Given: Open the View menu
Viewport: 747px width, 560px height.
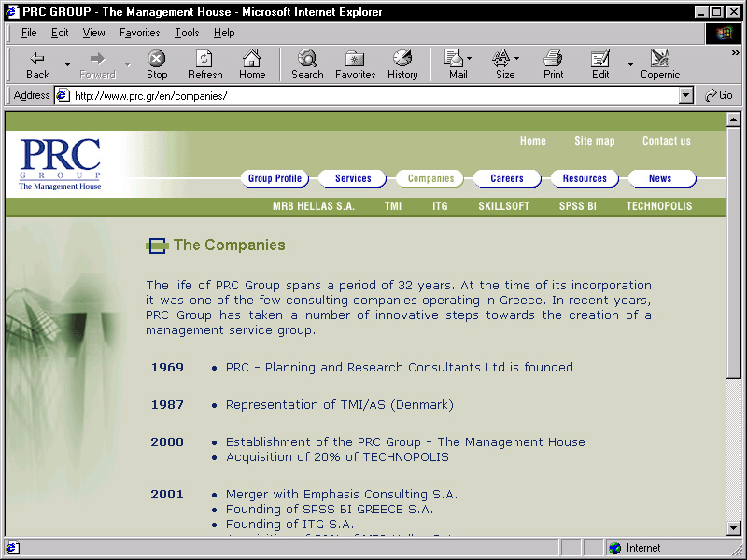Looking at the screenshot, I should [93, 33].
